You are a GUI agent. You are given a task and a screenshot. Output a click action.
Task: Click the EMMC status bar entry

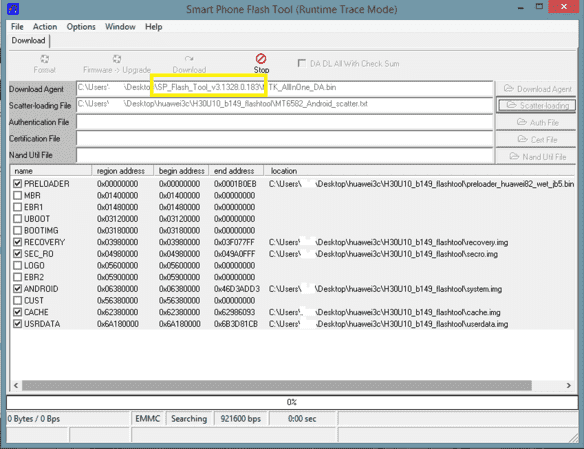[x=148, y=418]
